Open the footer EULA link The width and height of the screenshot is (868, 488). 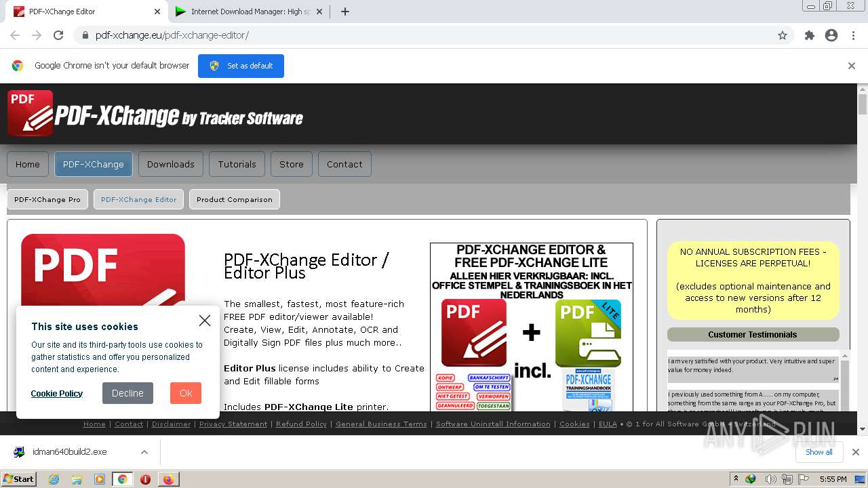point(608,424)
